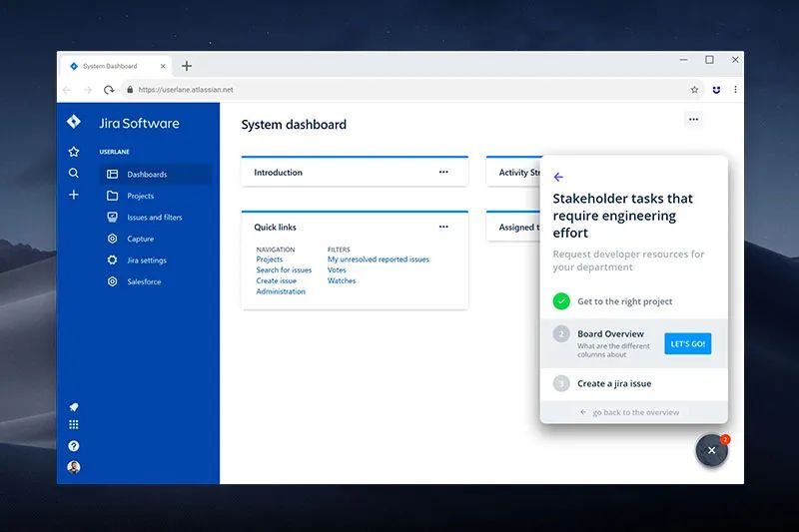Viewport: 799px width, 532px height.
Task: Select the System Dashboard browser tab
Action: (x=117, y=66)
